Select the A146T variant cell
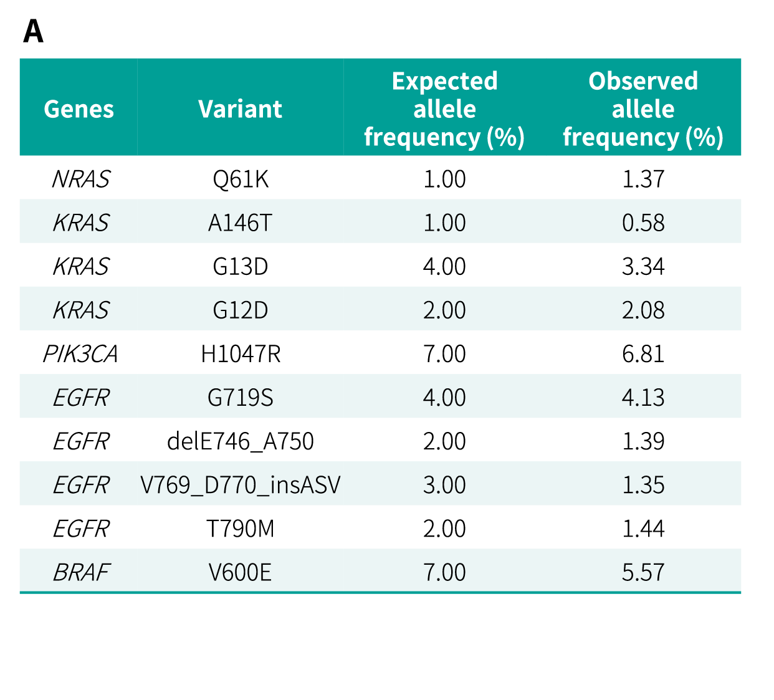Screen dimensions: 774x700 click(x=241, y=223)
